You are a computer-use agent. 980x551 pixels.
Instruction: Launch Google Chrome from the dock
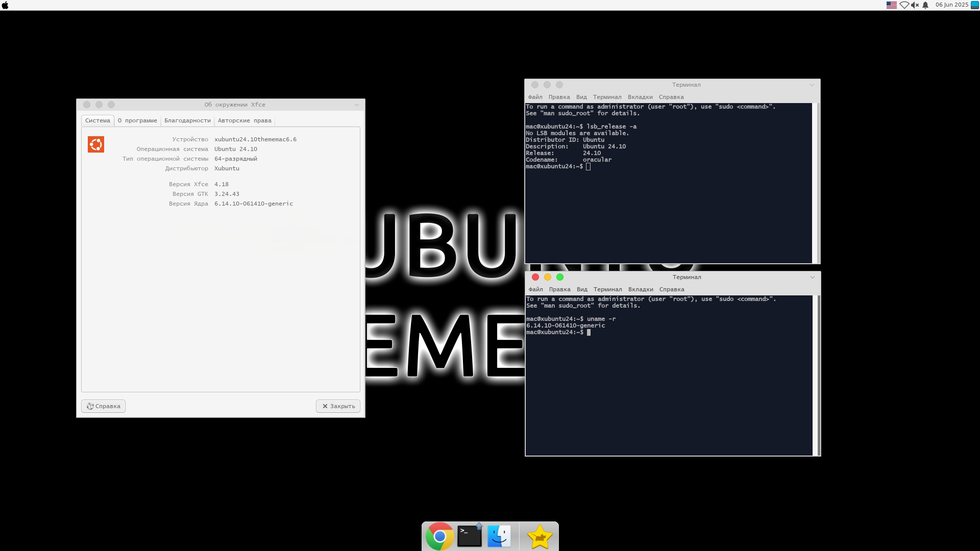point(439,536)
